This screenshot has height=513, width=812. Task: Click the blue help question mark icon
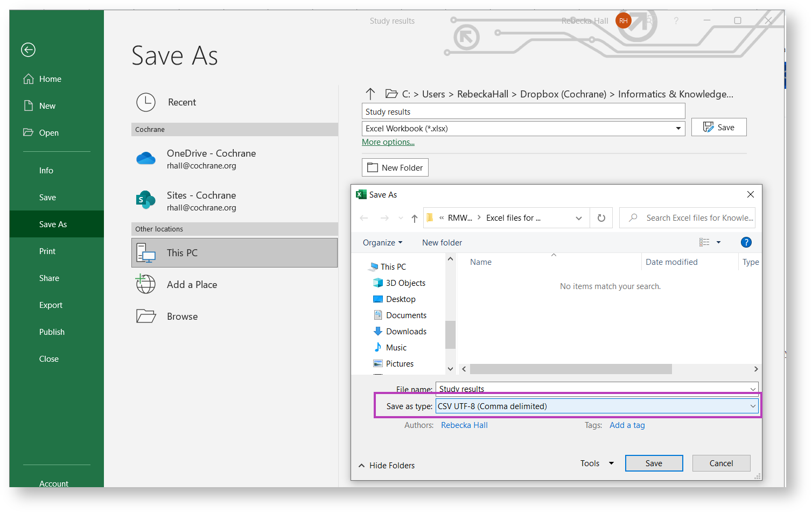(x=746, y=242)
